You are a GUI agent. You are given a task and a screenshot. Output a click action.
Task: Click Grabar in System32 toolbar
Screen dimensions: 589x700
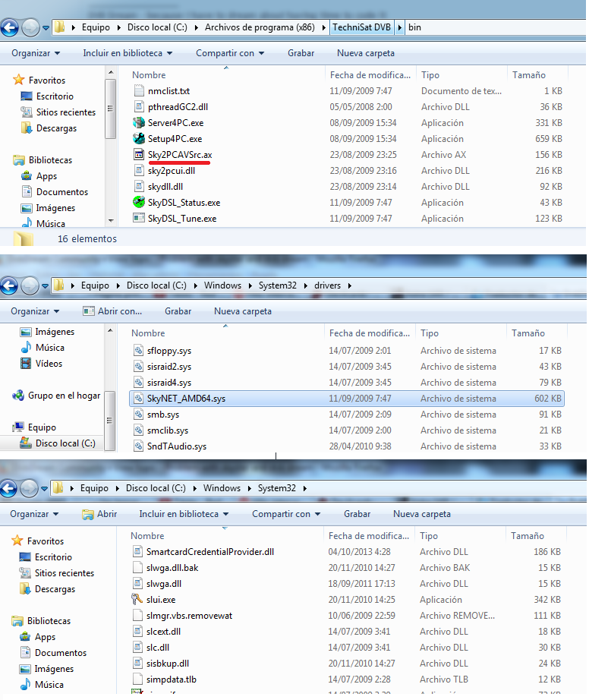(x=357, y=514)
